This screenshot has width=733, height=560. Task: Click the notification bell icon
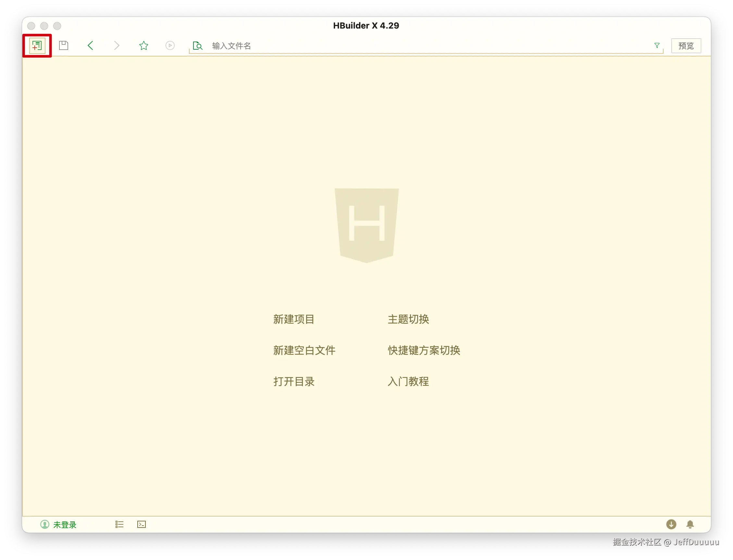click(690, 524)
